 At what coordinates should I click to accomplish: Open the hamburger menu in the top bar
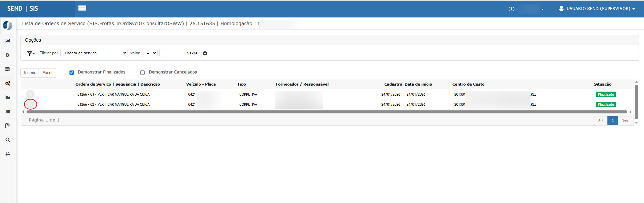82,8
